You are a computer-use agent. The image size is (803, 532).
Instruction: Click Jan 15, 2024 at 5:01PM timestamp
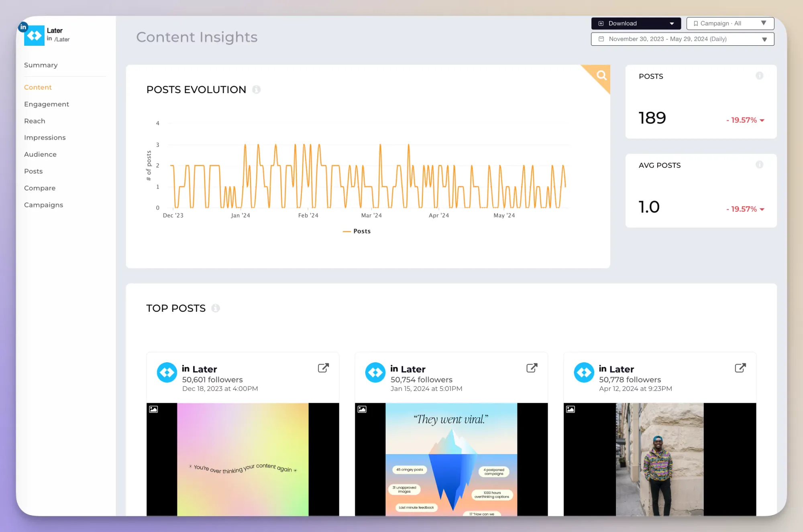tap(426, 389)
